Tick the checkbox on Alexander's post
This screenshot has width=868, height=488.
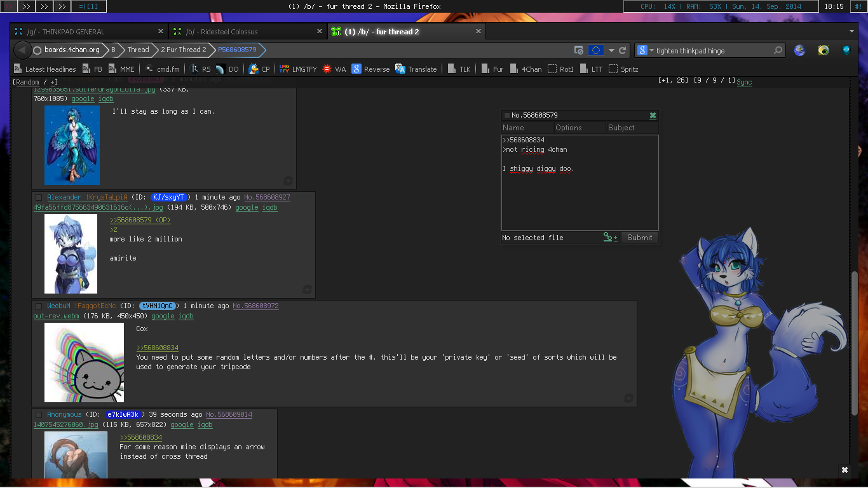click(39, 198)
